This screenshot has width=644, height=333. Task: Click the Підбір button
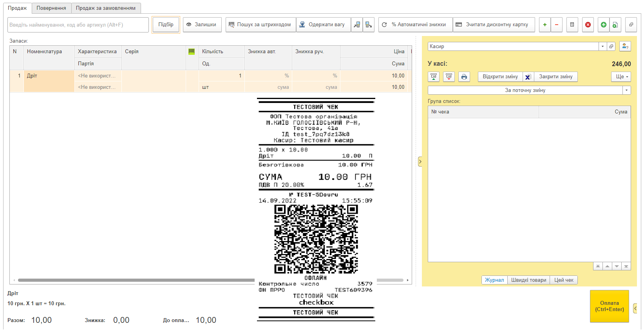coord(166,25)
